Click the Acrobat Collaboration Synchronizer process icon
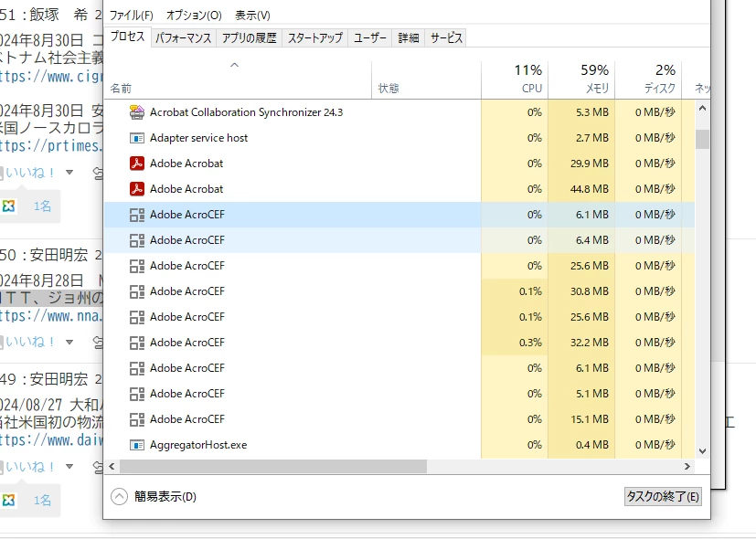The image size is (756, 539). pos(137,112)
